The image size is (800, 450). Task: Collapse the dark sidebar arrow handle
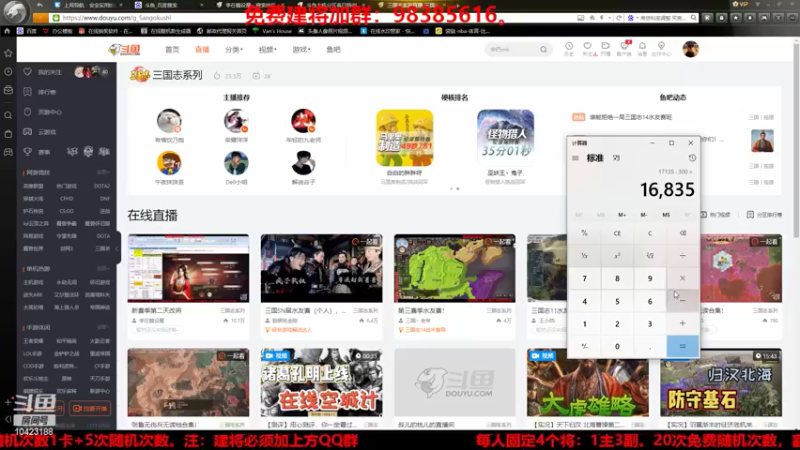point(117,248)
